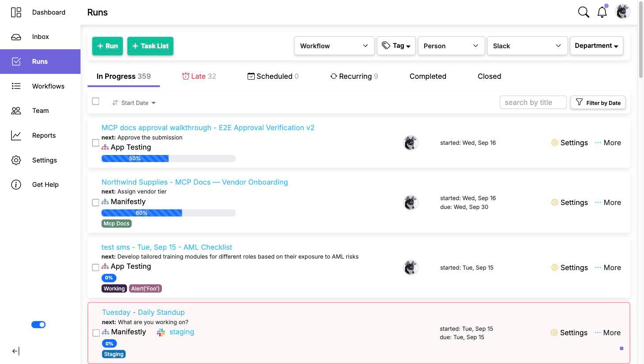Click the green + Run button

click(107, 46)
